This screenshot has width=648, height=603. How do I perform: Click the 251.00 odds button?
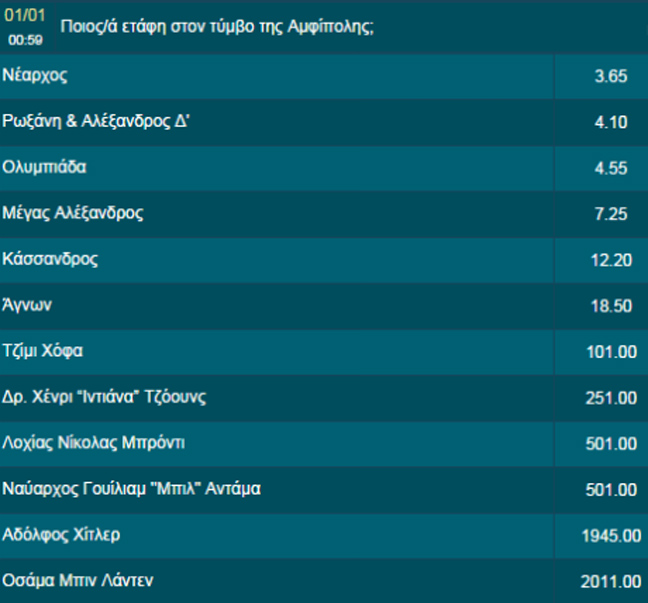610,399
